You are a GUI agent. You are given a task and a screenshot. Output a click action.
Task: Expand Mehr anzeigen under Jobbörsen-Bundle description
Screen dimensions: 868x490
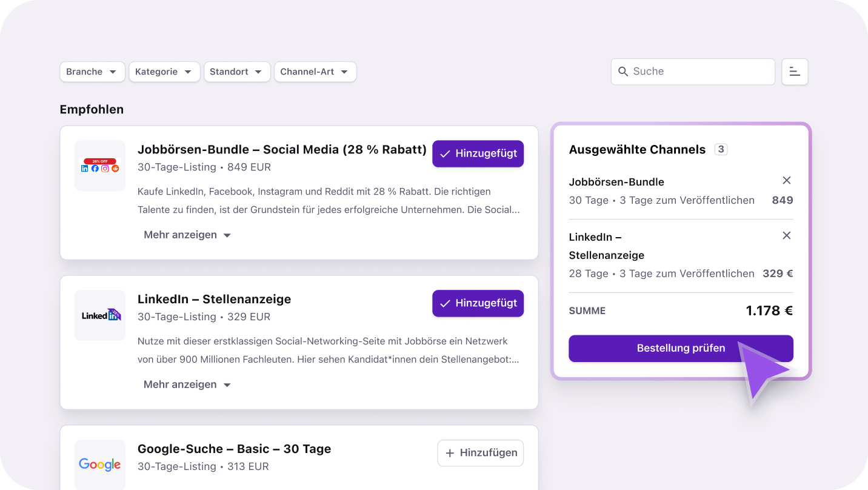pyautogui.click(x=187, y=235)
